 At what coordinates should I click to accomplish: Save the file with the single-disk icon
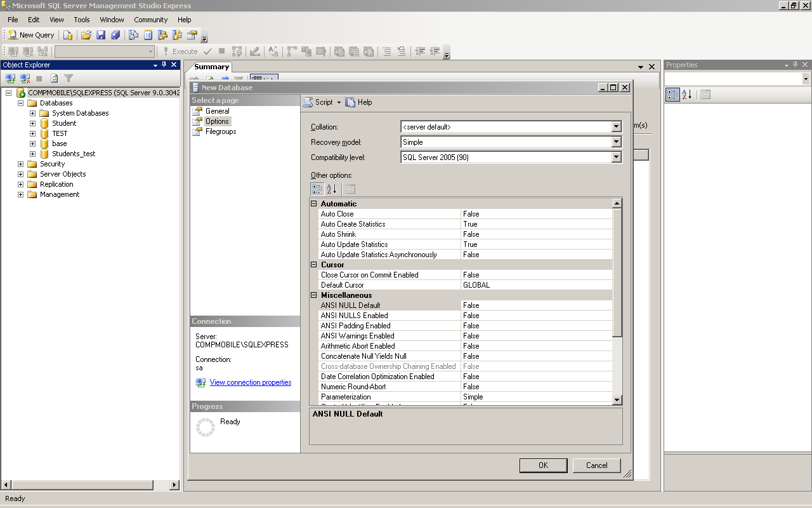pos(101,35)
